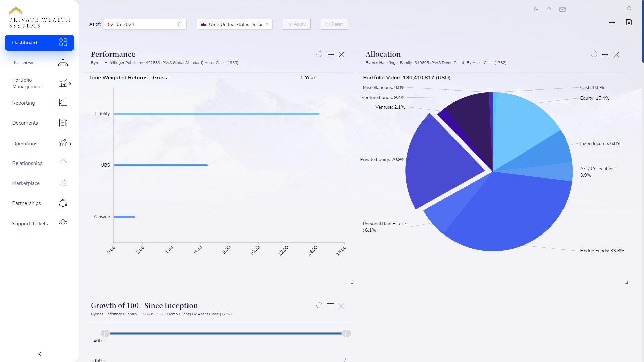Save dashboard layout using the floppy disk icon
The height and width of the screenshot is (362, 644).
point(629,22)
